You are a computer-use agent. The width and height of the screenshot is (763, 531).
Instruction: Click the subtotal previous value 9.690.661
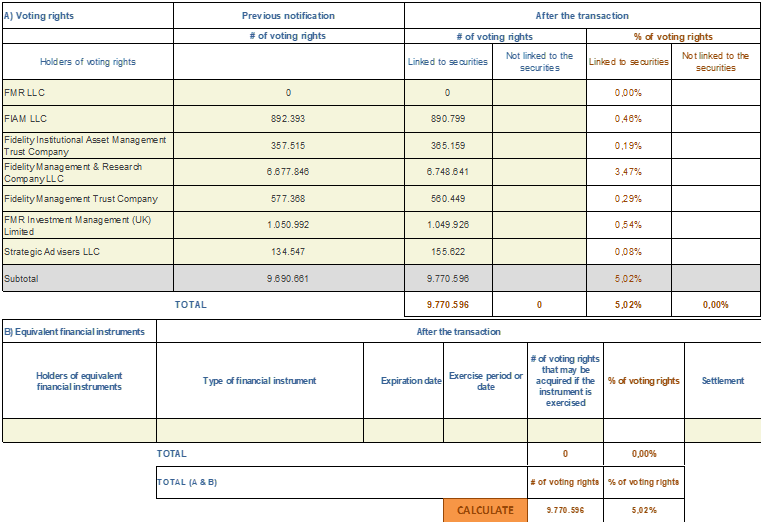pyautogui.click(x=288, y=279)
